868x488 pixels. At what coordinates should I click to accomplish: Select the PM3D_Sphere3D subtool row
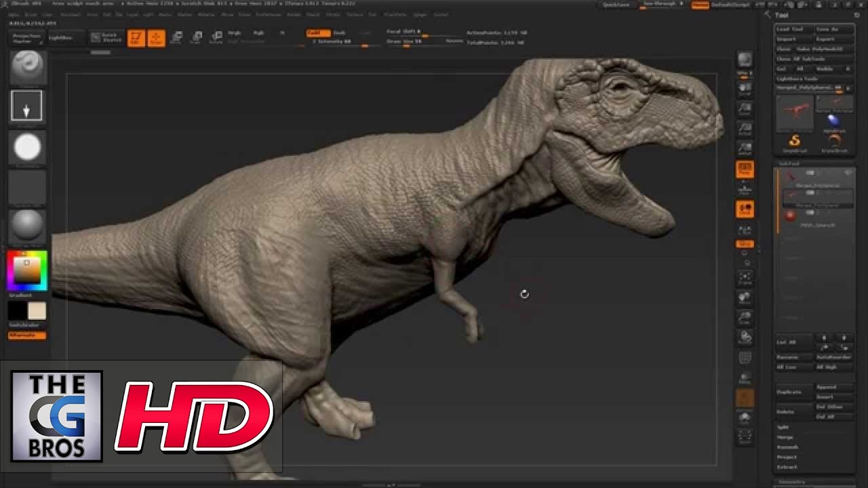(x=817, y=218)
